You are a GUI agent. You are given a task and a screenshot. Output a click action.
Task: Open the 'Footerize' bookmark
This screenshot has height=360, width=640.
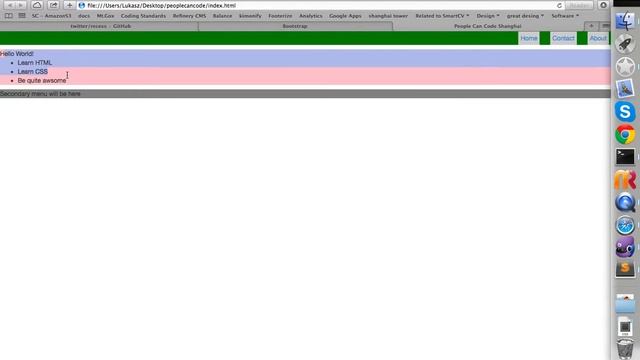pyautogui.click(x=280, y=16)
